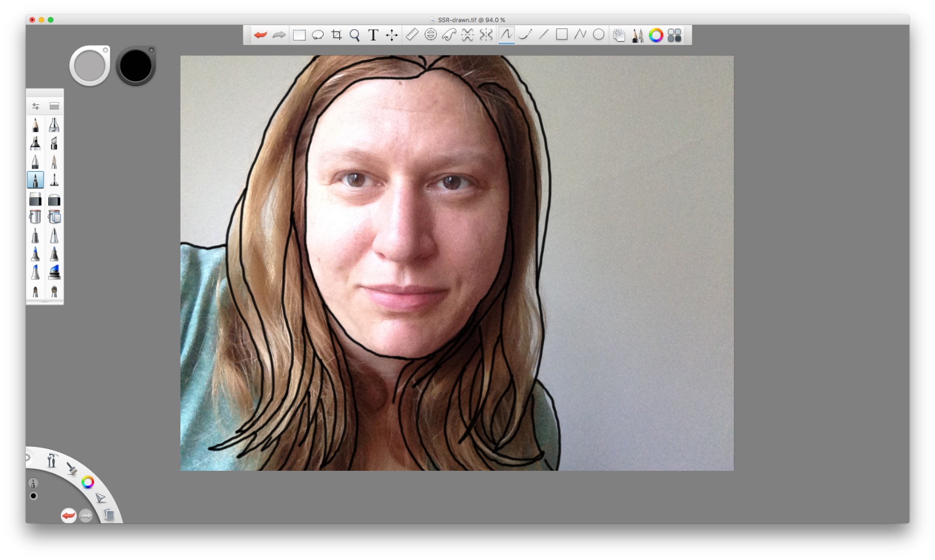The image size is (935, 560).
Task: Choose the Move/Transform layer tool
Action: [392, 35]
